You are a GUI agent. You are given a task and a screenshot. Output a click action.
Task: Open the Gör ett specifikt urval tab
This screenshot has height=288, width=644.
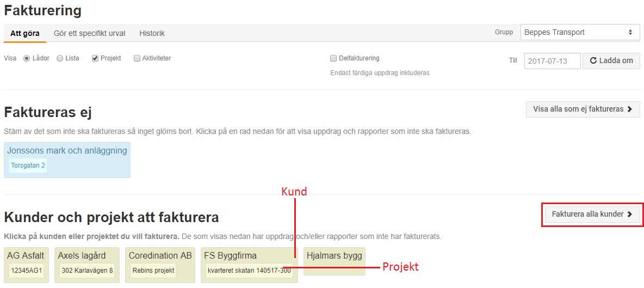pos(90,33)
